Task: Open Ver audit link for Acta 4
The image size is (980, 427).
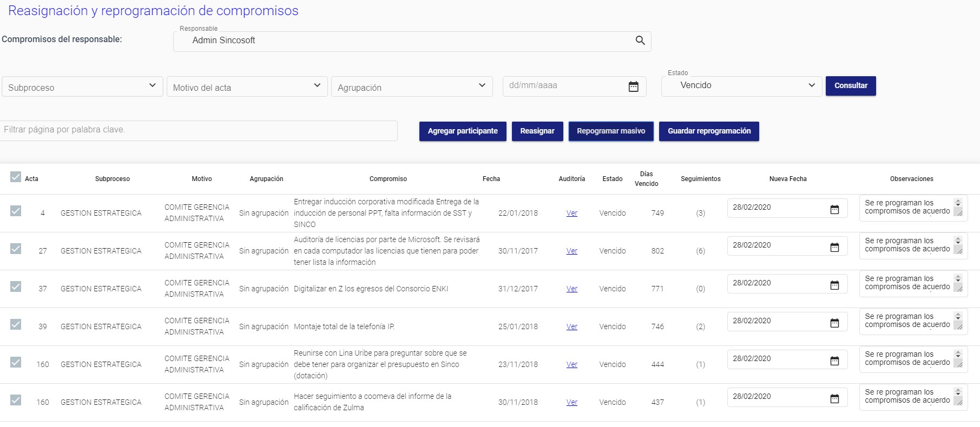Action: coord(572,213)
